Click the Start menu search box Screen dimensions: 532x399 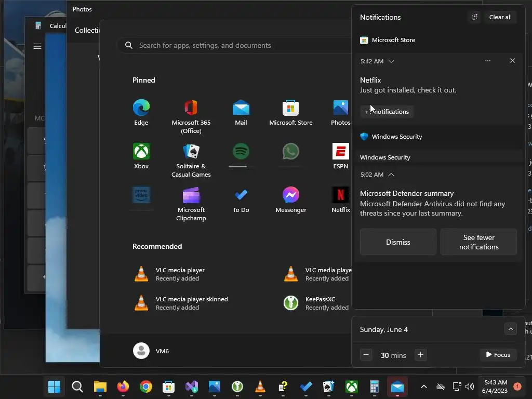(234, 45)
